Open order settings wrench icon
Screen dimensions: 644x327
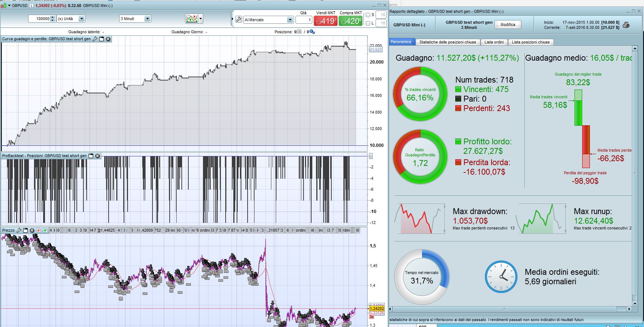238,20
